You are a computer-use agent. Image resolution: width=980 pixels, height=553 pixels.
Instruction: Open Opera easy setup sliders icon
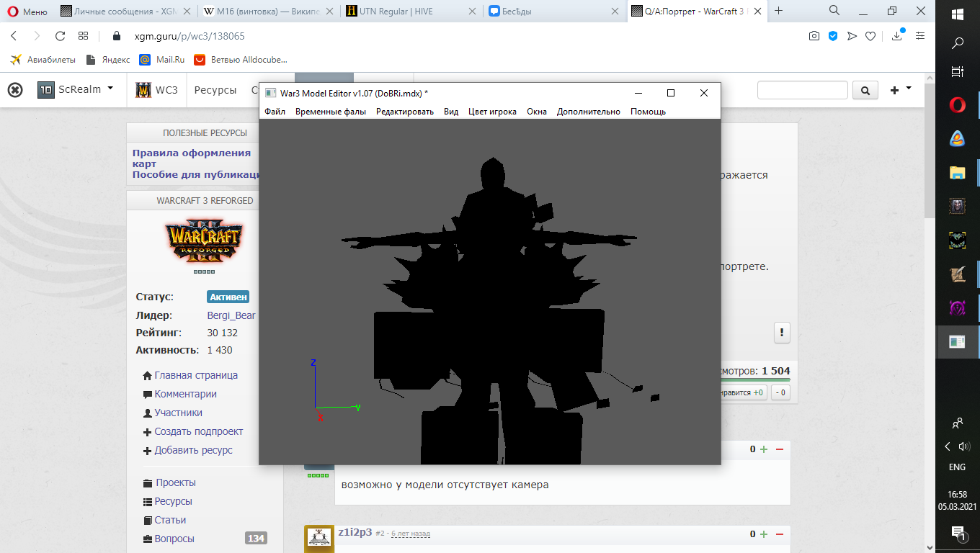tap(920, 36)
